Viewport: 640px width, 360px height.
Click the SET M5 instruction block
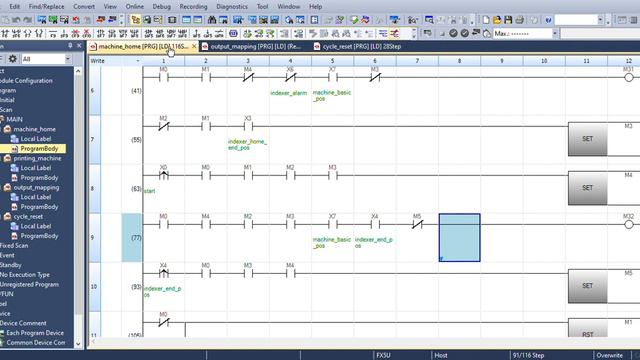588,286
